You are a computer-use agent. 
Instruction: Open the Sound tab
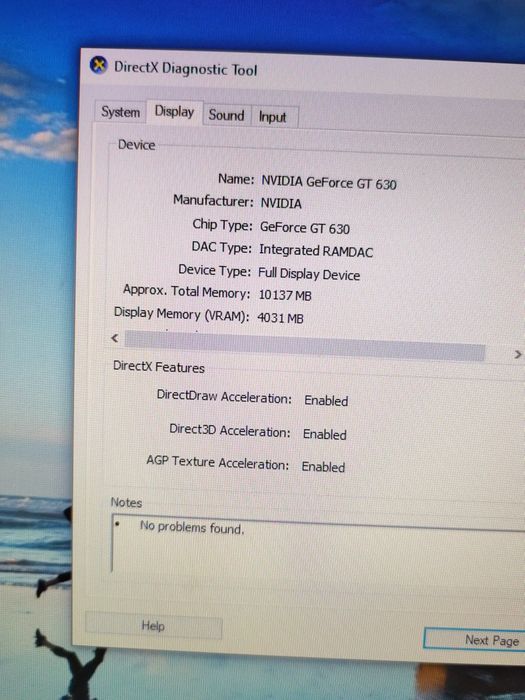[226, 115]
